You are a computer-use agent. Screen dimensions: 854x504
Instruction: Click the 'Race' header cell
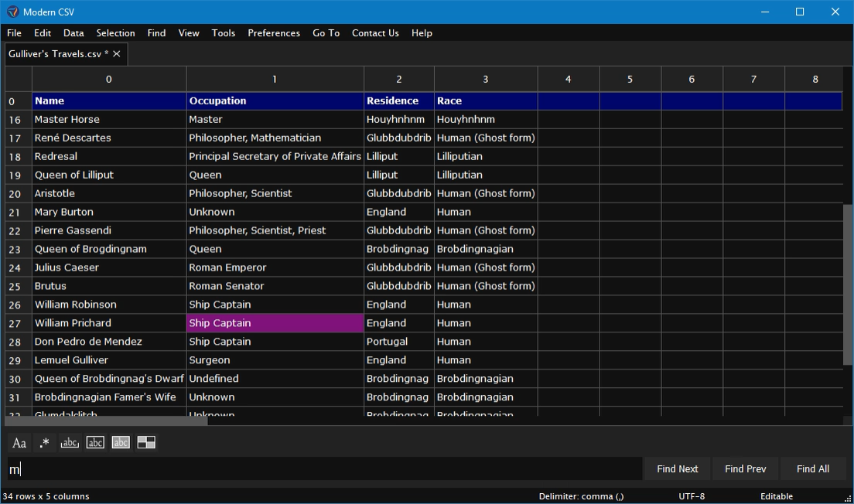click(x=486, y=100)
